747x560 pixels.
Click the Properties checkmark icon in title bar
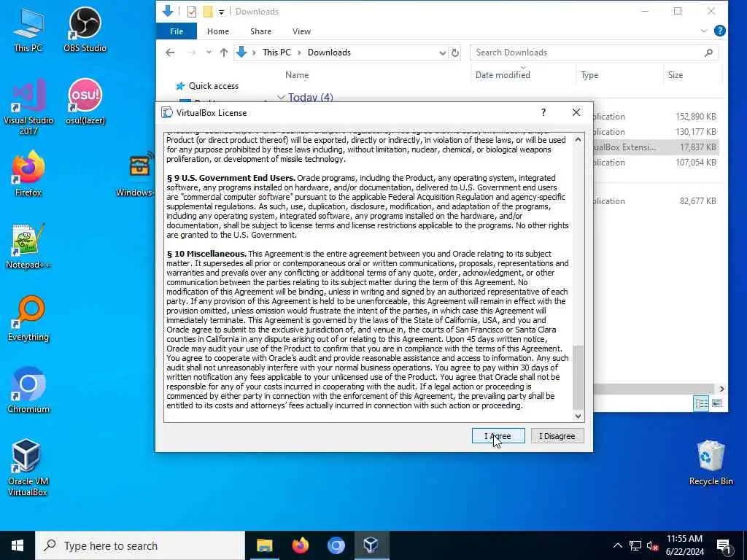pyautogui.click(x=192, y=12)
